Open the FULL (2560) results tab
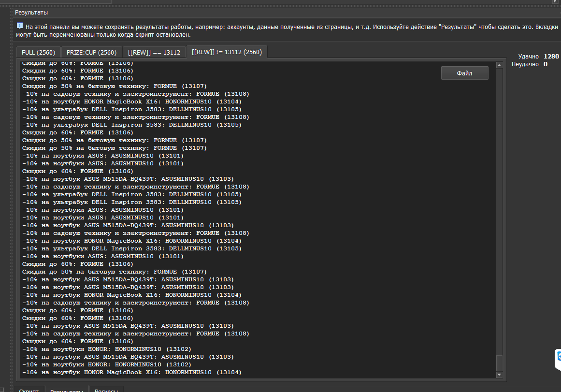The image size is (561, 392). (x=38, y=52)
